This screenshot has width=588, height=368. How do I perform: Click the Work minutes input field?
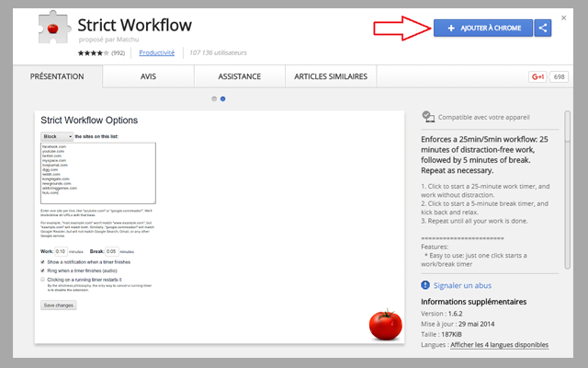(x=61, y=251)
